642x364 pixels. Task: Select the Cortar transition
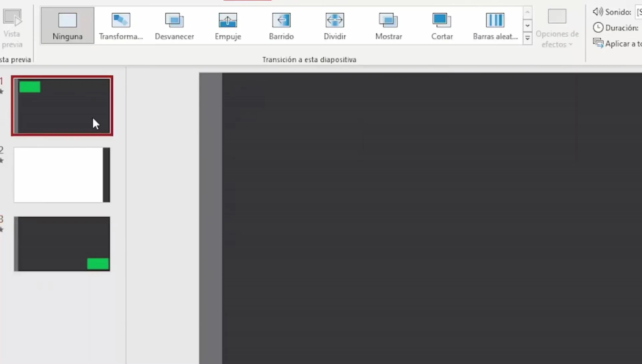point(442,26)
